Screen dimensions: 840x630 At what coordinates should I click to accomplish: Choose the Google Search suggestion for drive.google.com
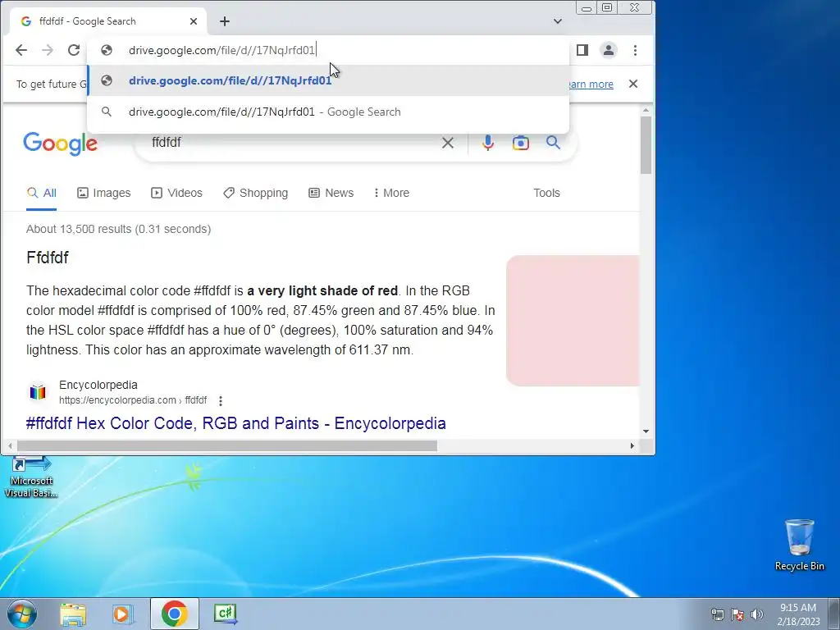click(328, 112)
